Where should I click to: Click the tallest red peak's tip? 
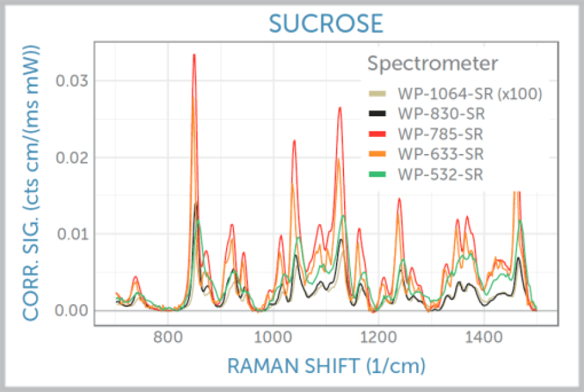(194, 55)
